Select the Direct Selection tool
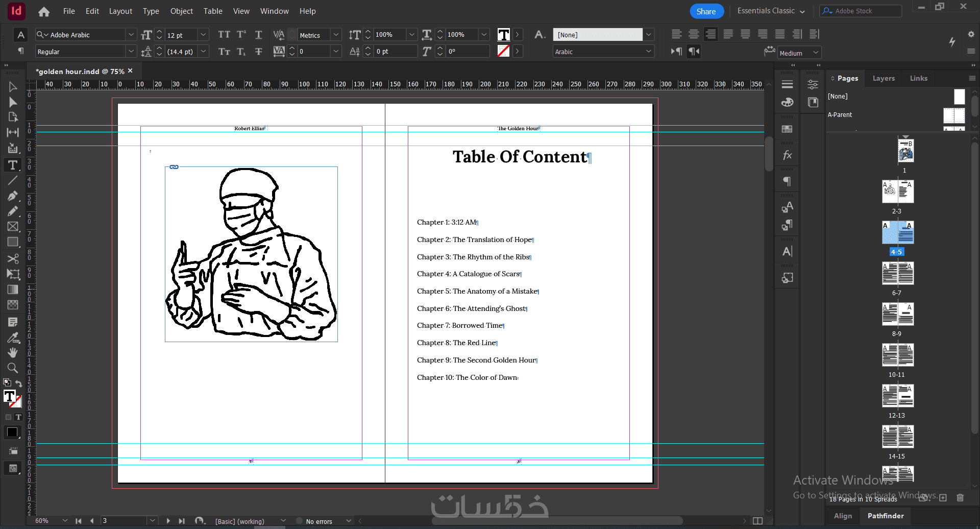 point(13,102)
